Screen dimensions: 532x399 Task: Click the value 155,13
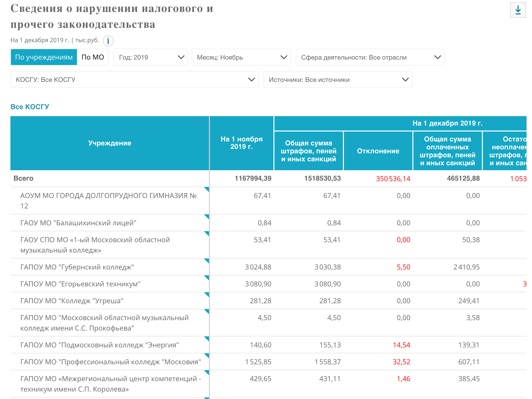330,345
